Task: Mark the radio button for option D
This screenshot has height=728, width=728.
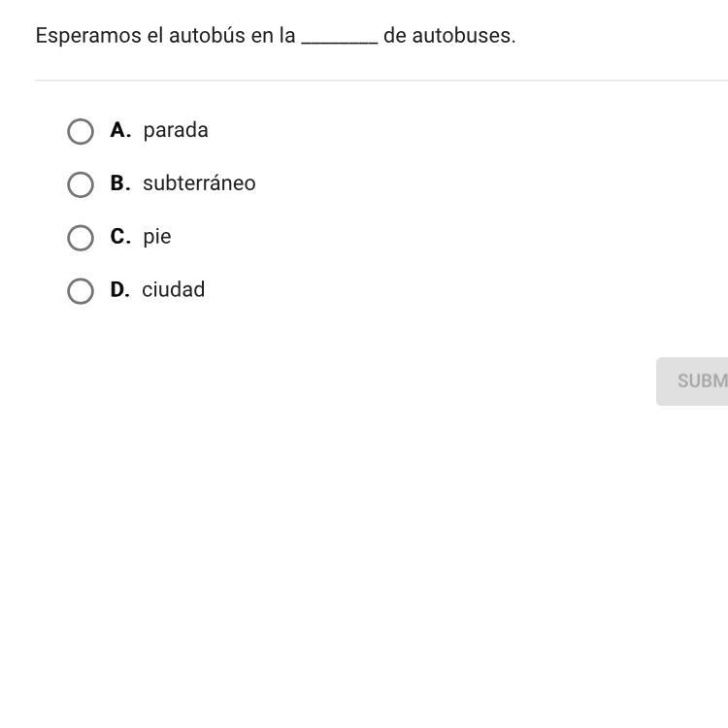Action: click(x=81, y=291)
